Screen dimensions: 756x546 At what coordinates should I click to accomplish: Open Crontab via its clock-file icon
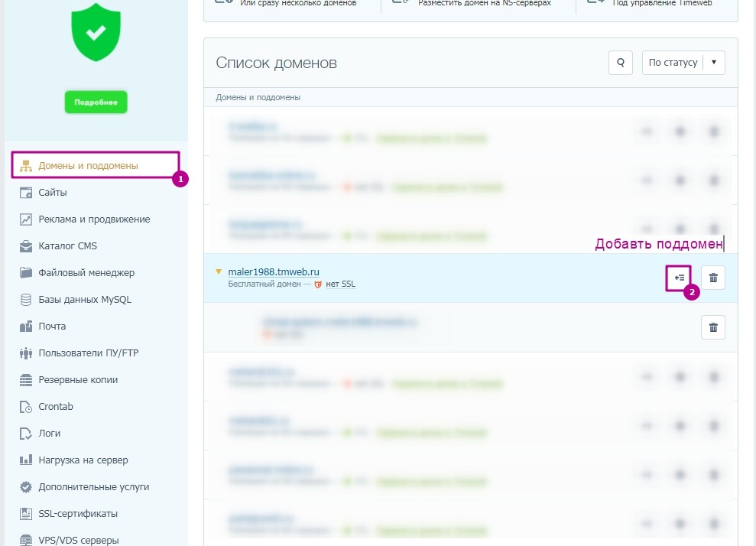(25, 407)
